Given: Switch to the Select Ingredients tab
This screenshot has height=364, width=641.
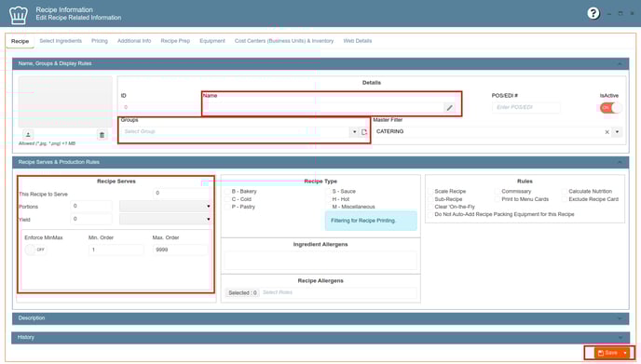Looking at the screenshot, I should click(61, 41).
